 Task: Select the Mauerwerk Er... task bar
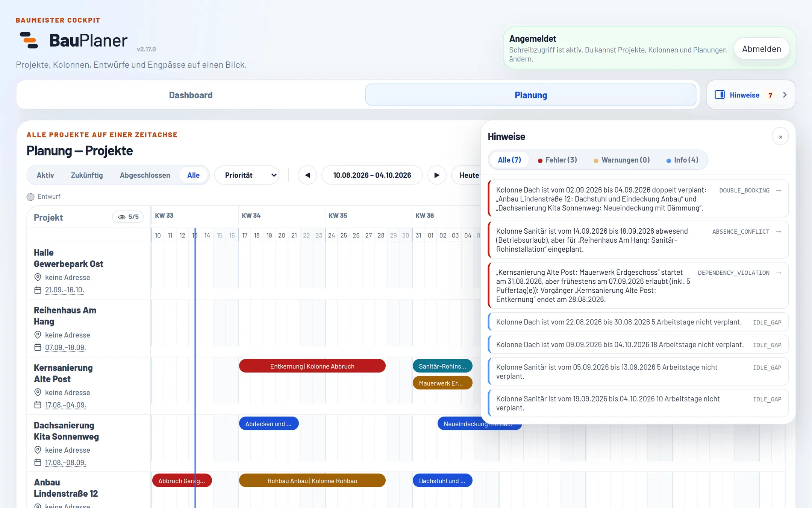pyautogui.click(x=442, y=383)
